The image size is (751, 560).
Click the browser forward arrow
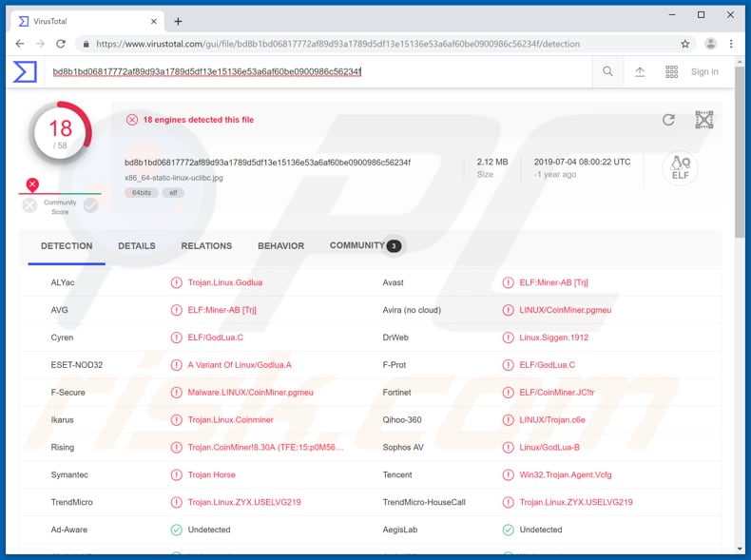coord(40,44)
